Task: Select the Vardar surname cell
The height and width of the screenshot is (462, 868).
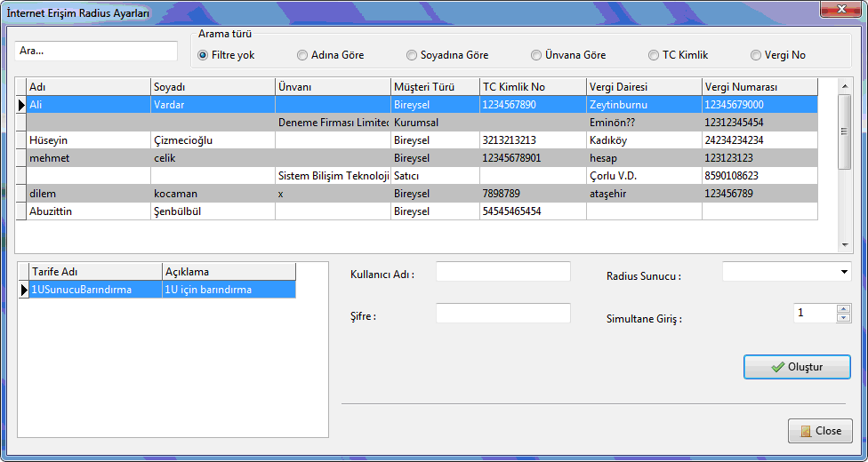Action: (213, 105)
